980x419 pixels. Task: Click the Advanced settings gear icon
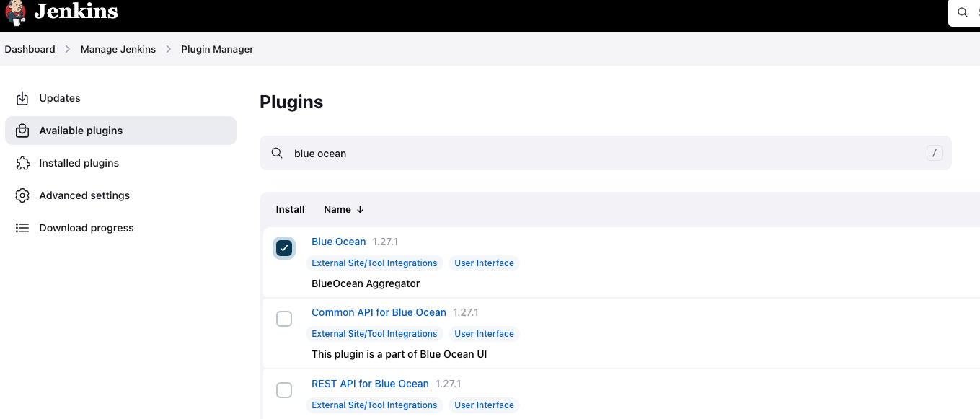22,195
